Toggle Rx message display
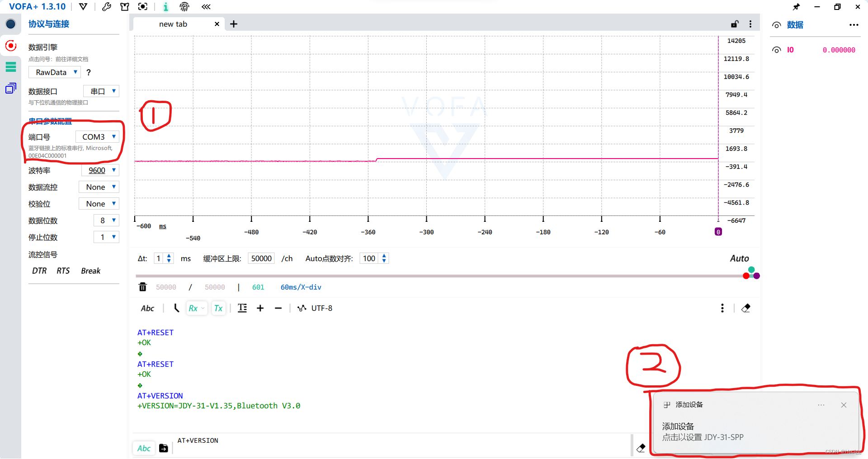 tap(194, 308)
